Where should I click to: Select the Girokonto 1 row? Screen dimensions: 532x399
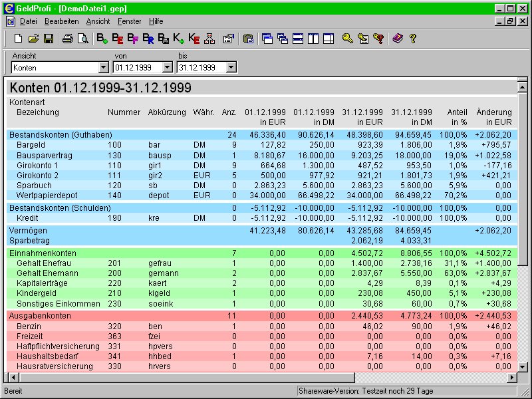click(x=262, y=165)
